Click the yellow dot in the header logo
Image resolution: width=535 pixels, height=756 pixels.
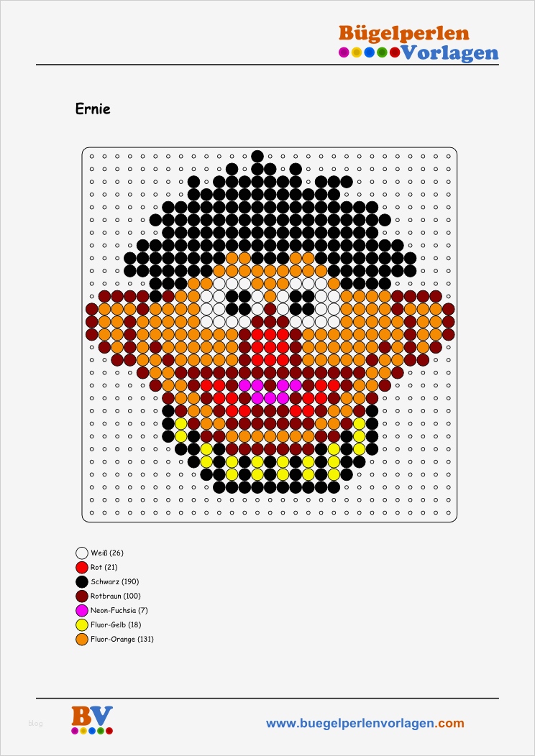pyautogui.click(x=357, y=52)
